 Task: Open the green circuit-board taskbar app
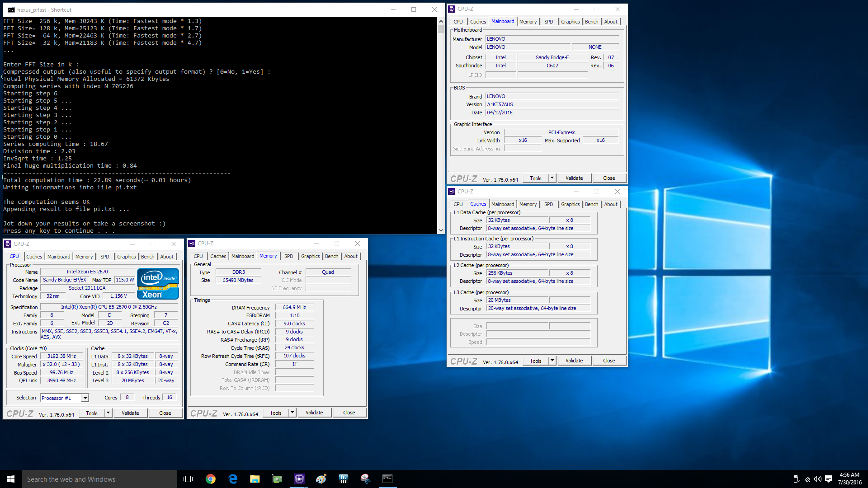point(277,479)
